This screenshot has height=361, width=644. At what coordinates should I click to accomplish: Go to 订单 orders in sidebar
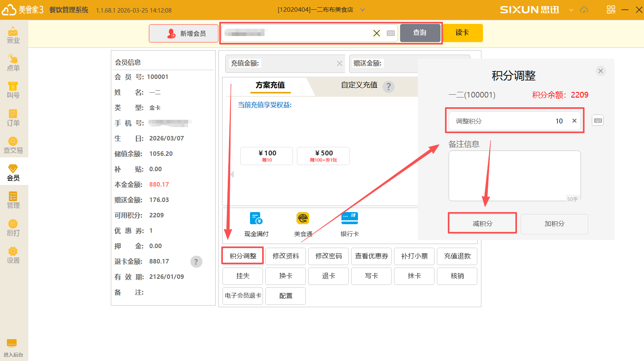pyautogui.click(x=13, y=118)
